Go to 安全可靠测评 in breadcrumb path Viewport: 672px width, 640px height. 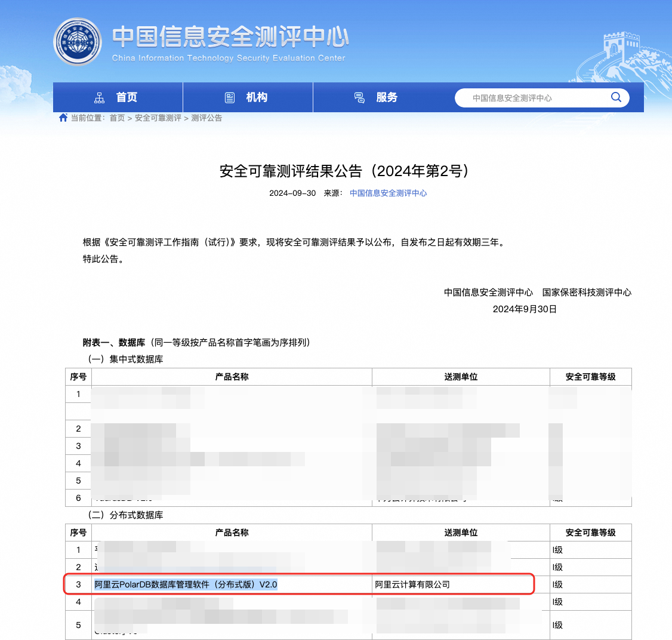point(158,118)
